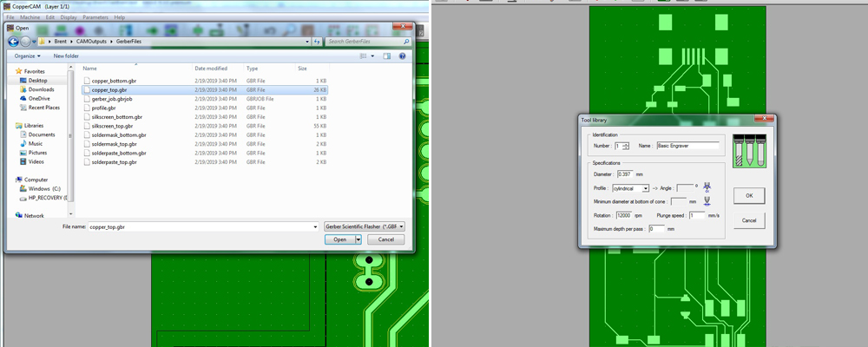Open the recent locations arrow beside Forward
Image resolution: width=868 pixels, height=347 pixels.
34,42
